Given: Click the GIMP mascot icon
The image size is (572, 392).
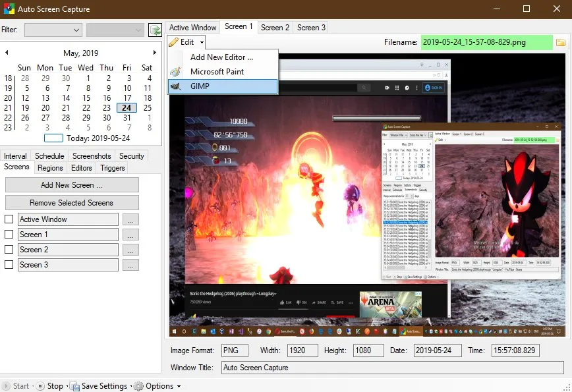Looking at the screenshot, I should coord(175,86).
